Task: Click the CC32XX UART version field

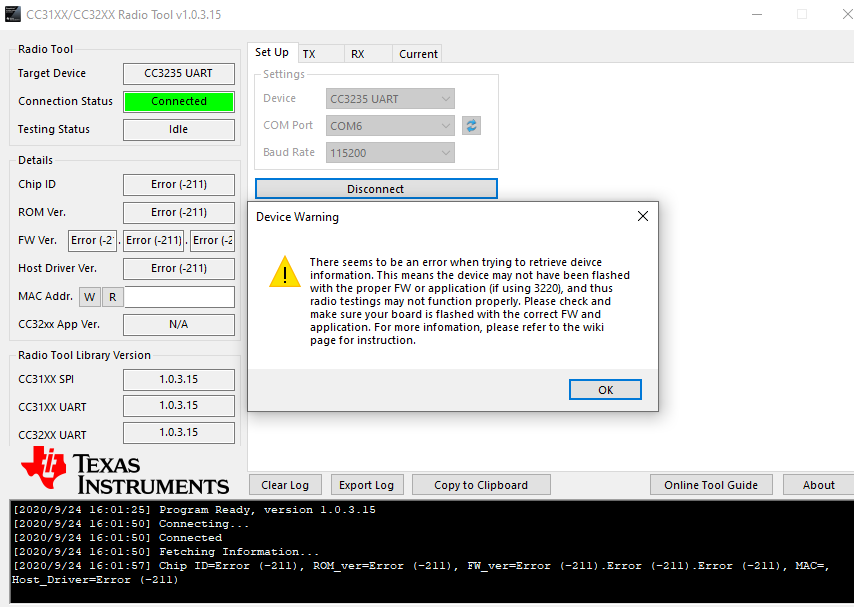Action: (179, 433)
